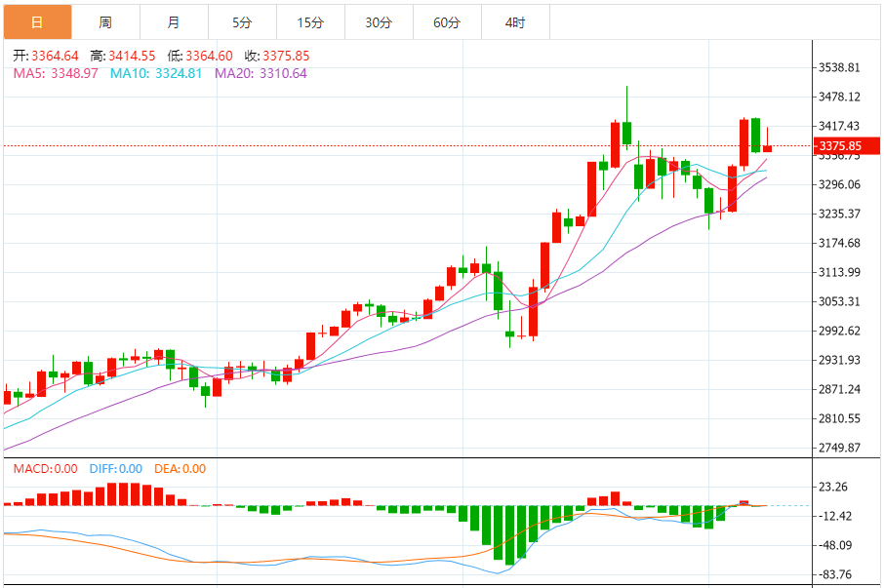Click the 2749.87 price axis label
Screen dimensions: 884x588
[x=839, y=449]
